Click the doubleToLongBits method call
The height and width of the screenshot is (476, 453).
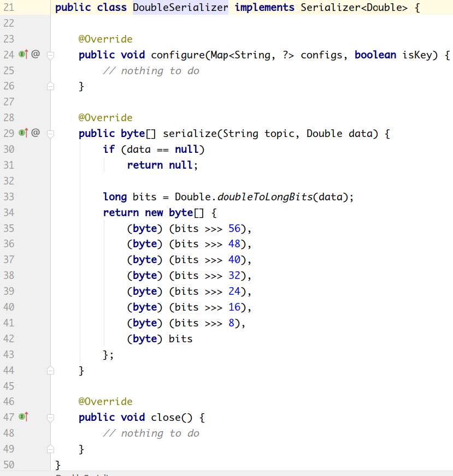tap(266, 197)
